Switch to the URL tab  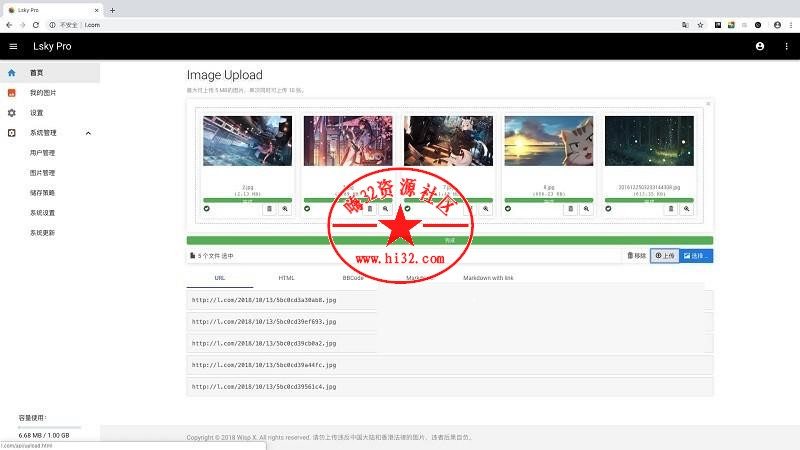pos(220,278)
